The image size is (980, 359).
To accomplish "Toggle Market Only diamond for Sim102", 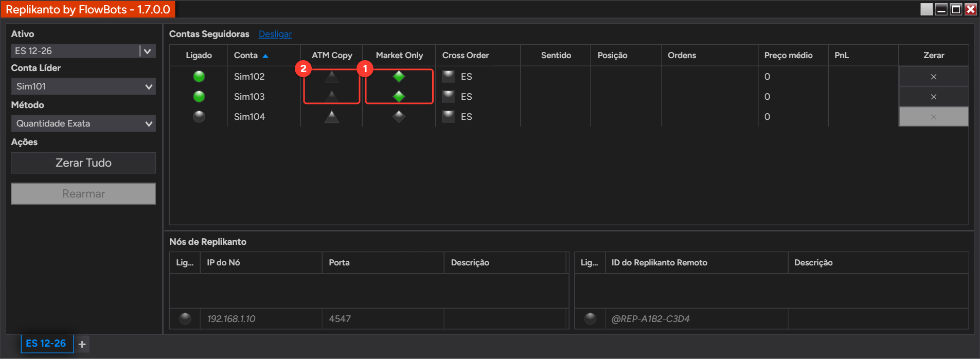I will pos(399,77).
